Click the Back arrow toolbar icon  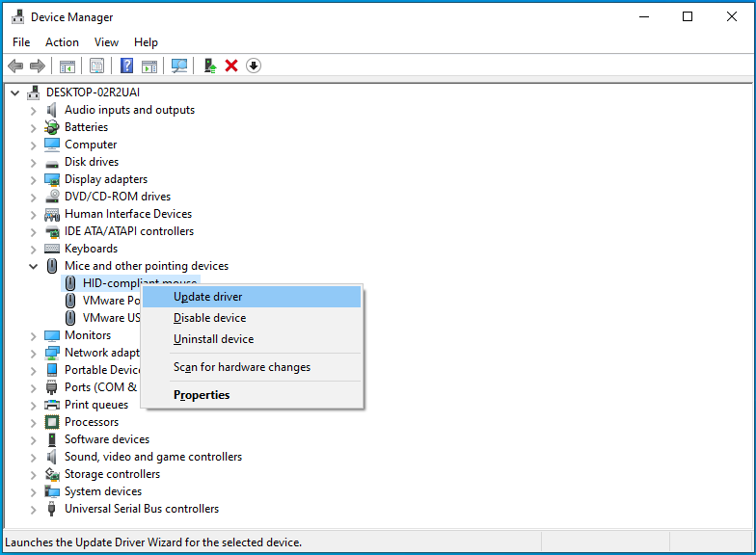tap(15, 66)
